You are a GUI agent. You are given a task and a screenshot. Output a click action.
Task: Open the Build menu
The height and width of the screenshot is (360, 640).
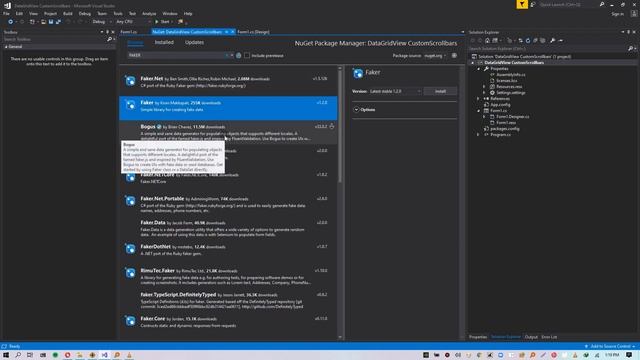67,13
